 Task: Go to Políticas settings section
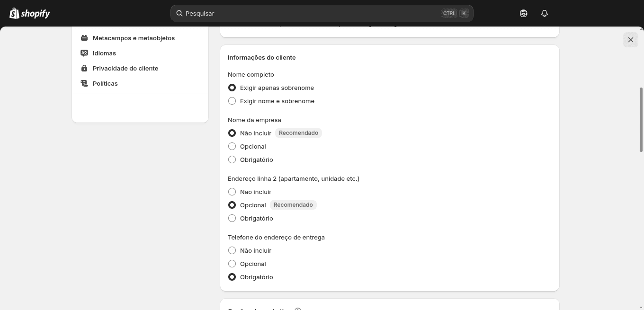tap(105, 83)
